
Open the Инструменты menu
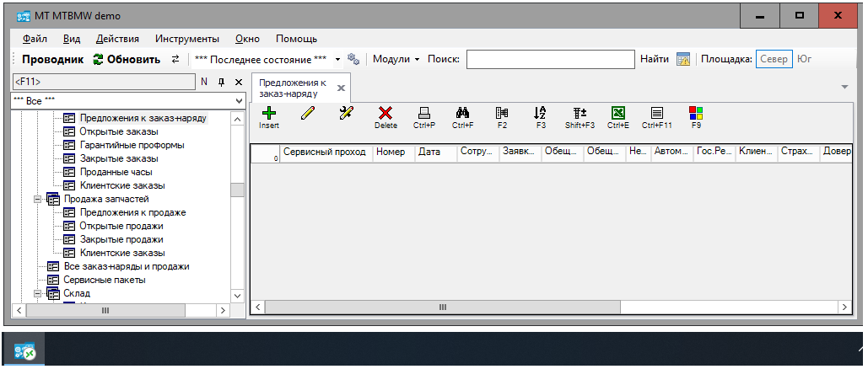(187, 39)
